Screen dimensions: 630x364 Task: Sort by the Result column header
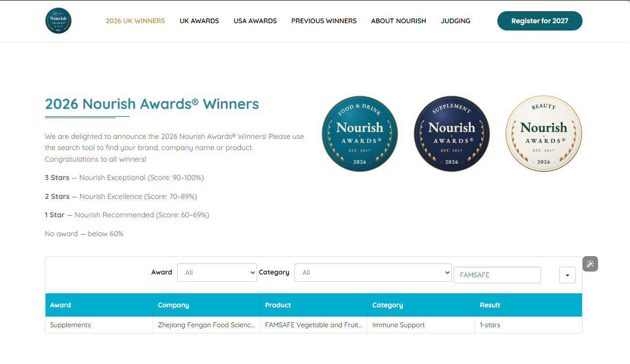[x=528, y=305]
